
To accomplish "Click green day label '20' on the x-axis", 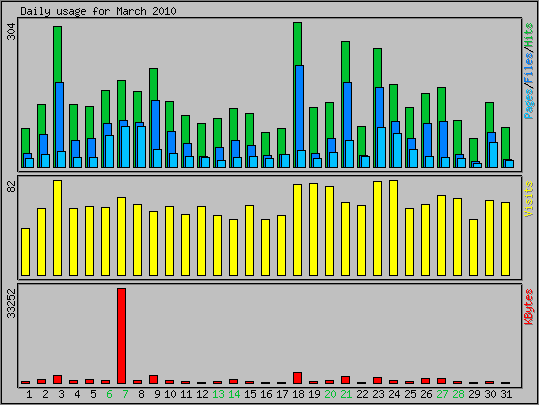I will pos(330,394).
